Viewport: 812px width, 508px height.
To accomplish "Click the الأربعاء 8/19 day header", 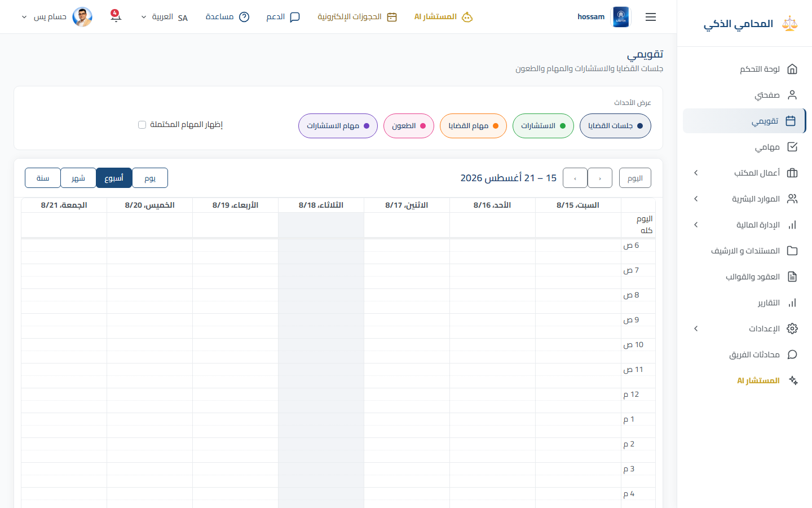I will pos(235,205).
